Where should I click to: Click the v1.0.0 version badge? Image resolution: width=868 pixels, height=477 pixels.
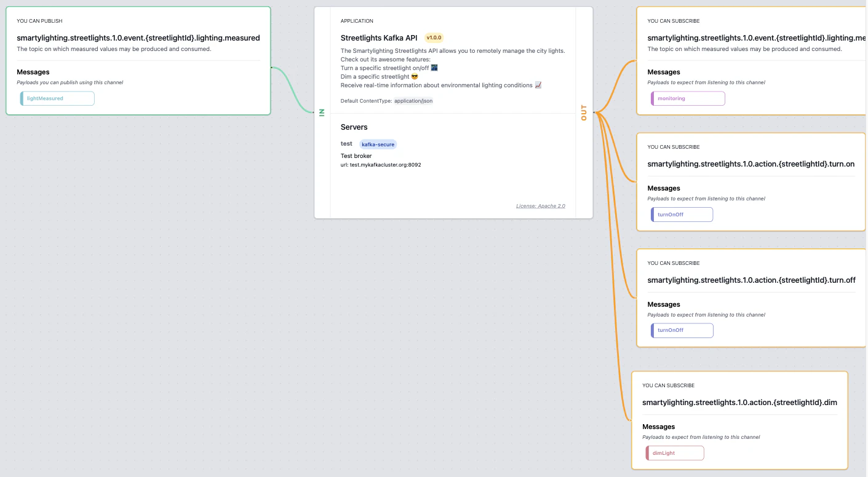[434, 37]
